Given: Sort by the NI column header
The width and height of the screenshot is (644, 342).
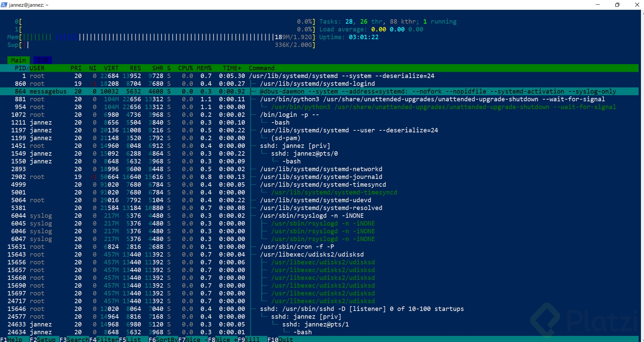Looking at the screenshot, I should point(93,68).
